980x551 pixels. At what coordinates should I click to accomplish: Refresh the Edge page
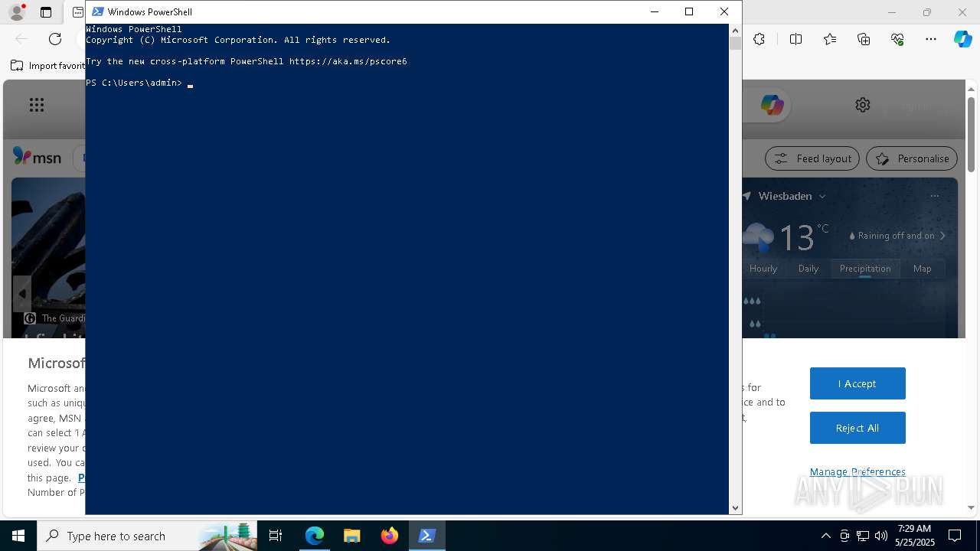(55, 39)
